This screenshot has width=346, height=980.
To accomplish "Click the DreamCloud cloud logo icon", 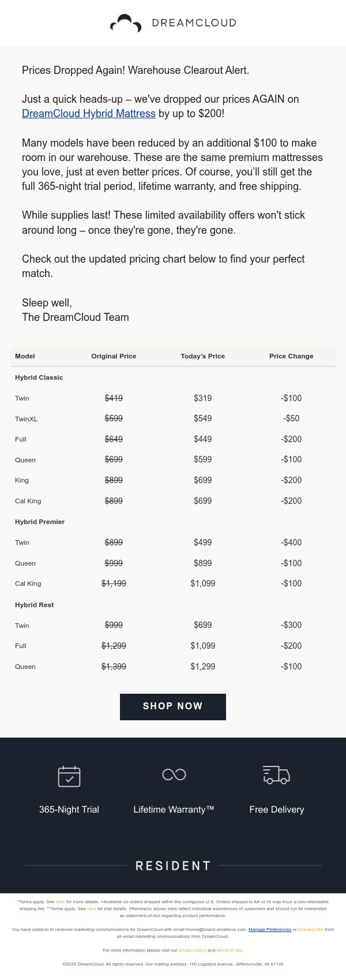I will coord(126,23).
